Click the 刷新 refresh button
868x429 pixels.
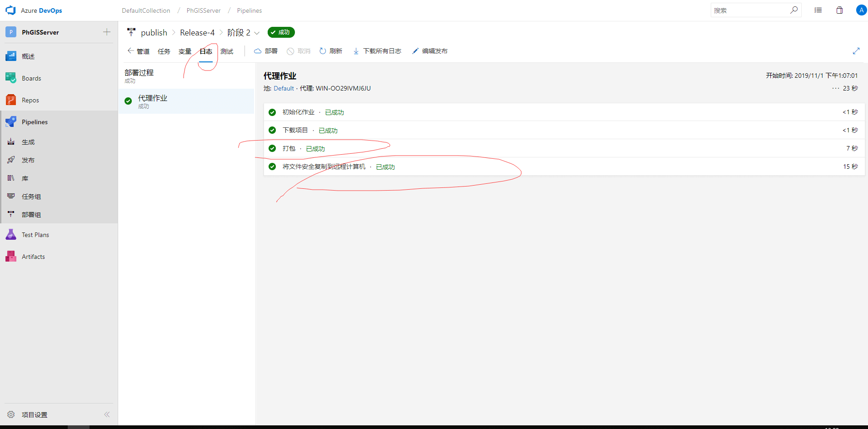[331, 51]
